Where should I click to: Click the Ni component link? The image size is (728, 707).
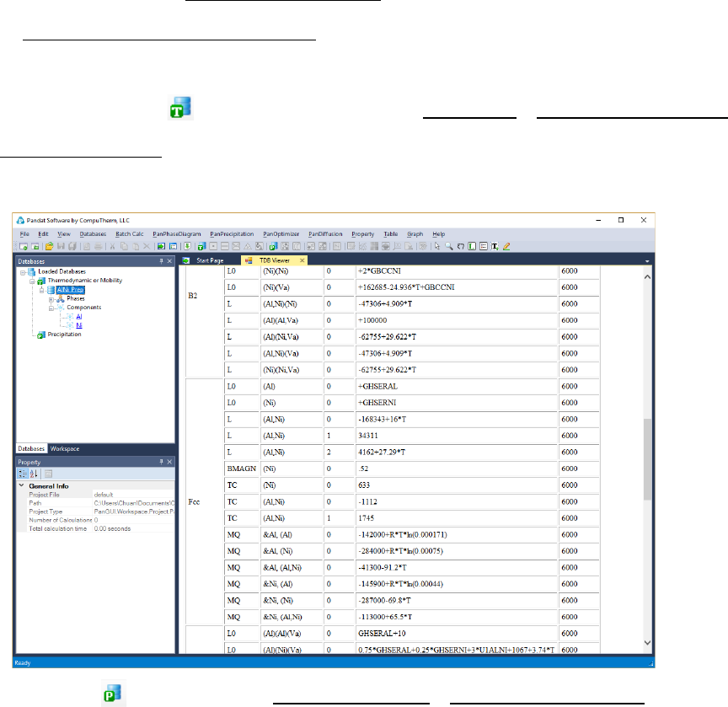(x=79, y=325)
